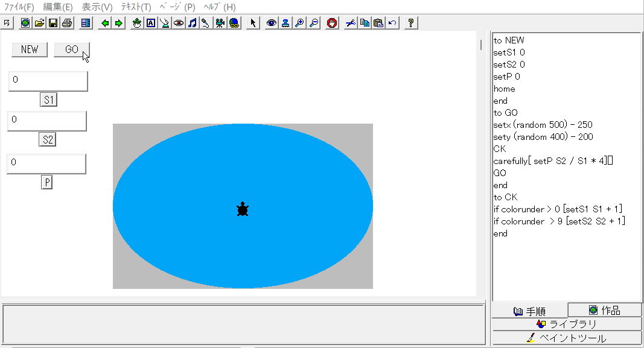The image size is (644, 348).
Task: Open a project with the open folder icon
Action: [39, 23]
